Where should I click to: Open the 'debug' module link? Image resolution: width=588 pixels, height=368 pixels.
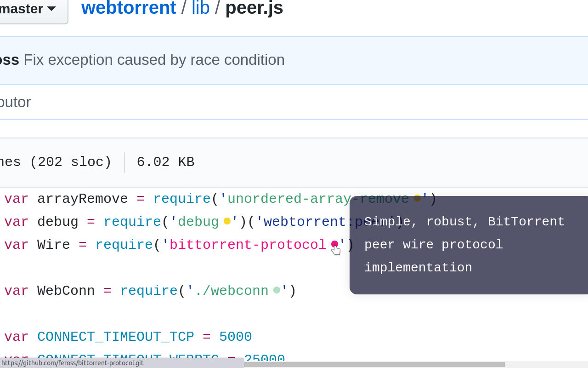click(x=198, y=222)
